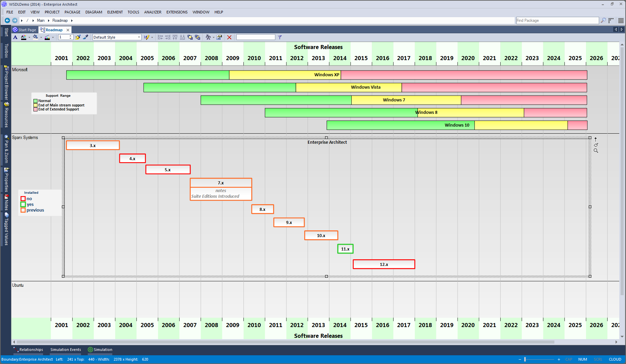This screenshot has width=626, height=364.
Task: Open the EXTENSIONS menu
Action: tap(177, 12)
